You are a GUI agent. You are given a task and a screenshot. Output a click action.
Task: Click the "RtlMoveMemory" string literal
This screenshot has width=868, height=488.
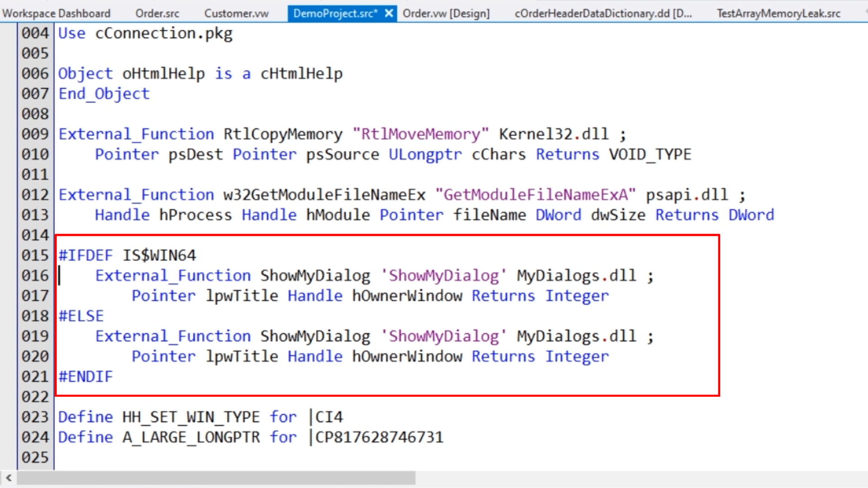[x=420, y=134]
